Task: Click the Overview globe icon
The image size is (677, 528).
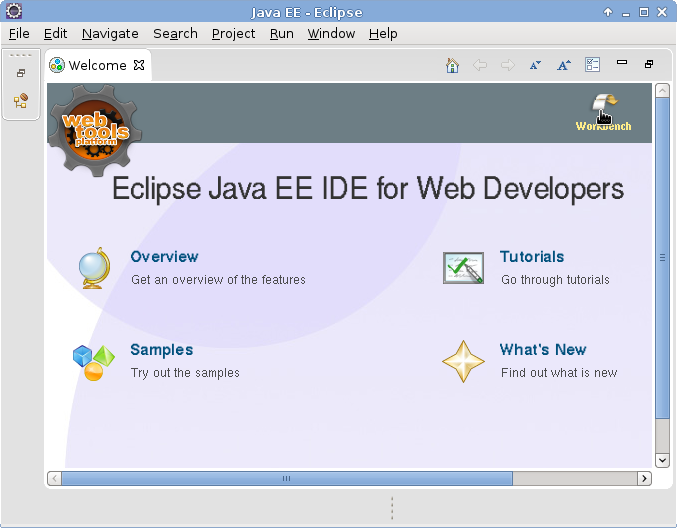Action: coord(94,268)
